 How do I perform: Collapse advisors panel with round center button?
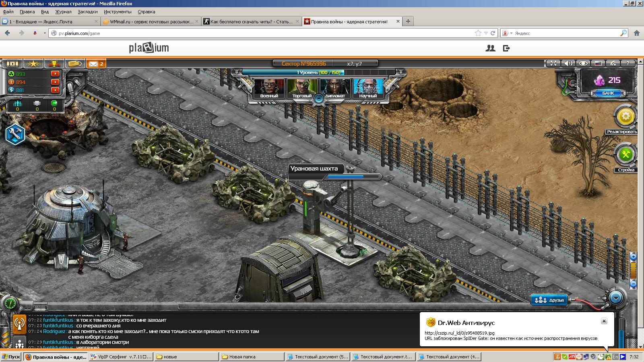pos(319,99)
